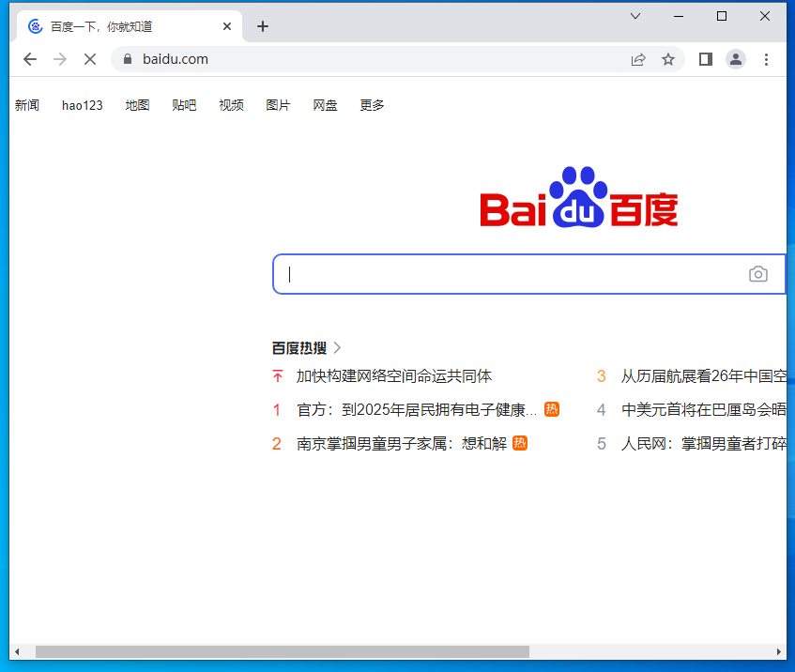Expand the 更多 menu
The width and height of the screenshot is (795, 672).
tap(372, 105)
